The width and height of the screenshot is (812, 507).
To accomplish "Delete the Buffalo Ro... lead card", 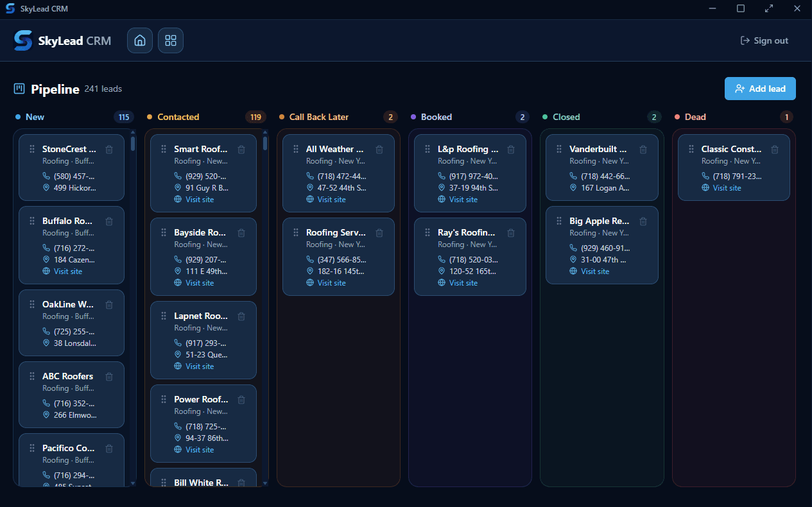I will point(109,221).
